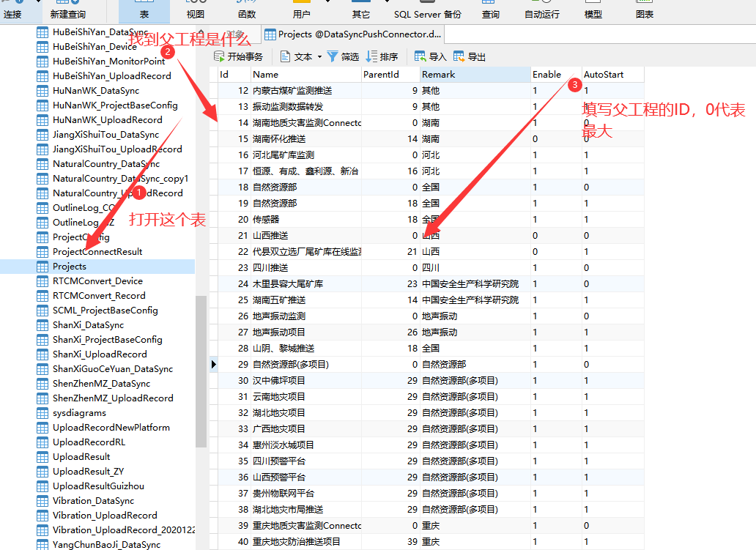Click the 视图 (View) toolbar item
This screenshot has width=756, height=550.
click(x=195, y=13)
